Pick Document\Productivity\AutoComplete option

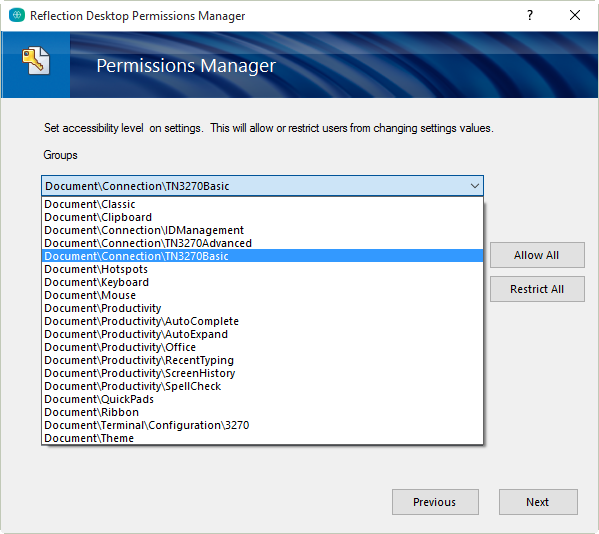point(262,321)
